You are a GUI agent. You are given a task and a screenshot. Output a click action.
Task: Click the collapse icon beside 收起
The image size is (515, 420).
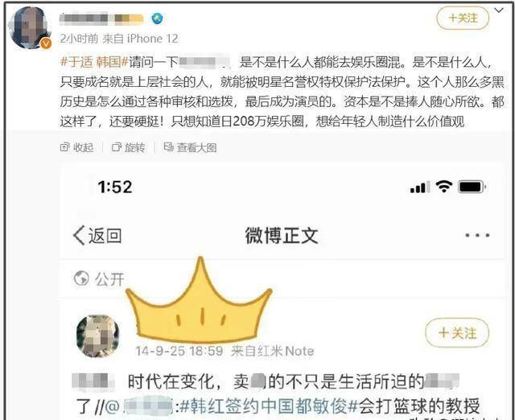[64, 147]
